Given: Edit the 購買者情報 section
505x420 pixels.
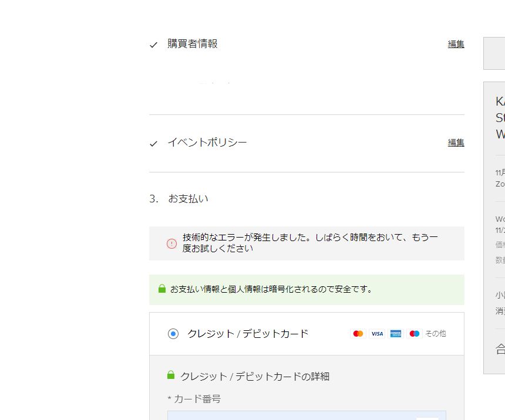Looking at the screenshot, I should coord(456,44).
